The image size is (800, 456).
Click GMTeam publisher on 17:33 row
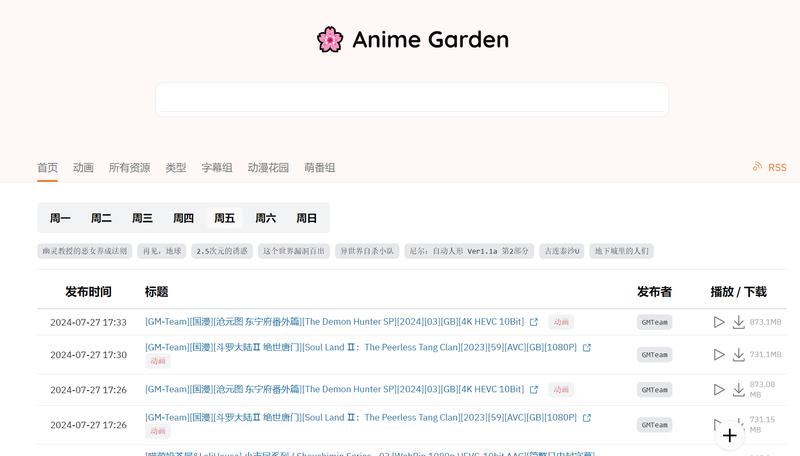coord(655,322)
